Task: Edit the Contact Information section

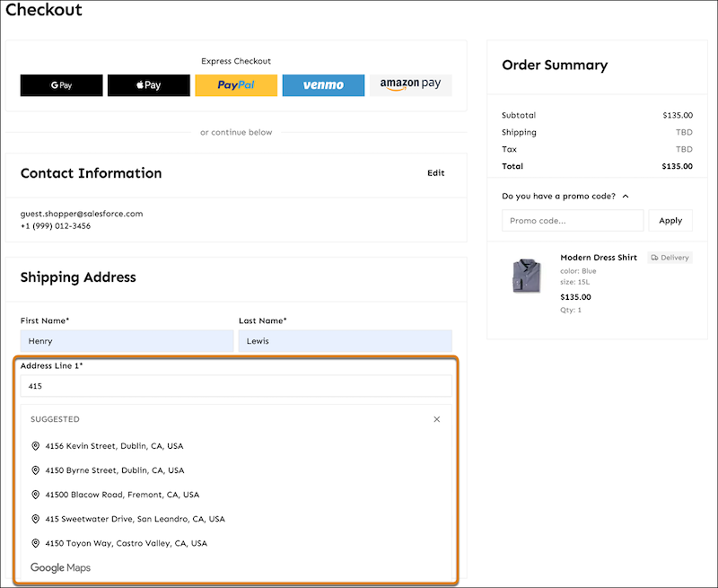Action: 436,173
